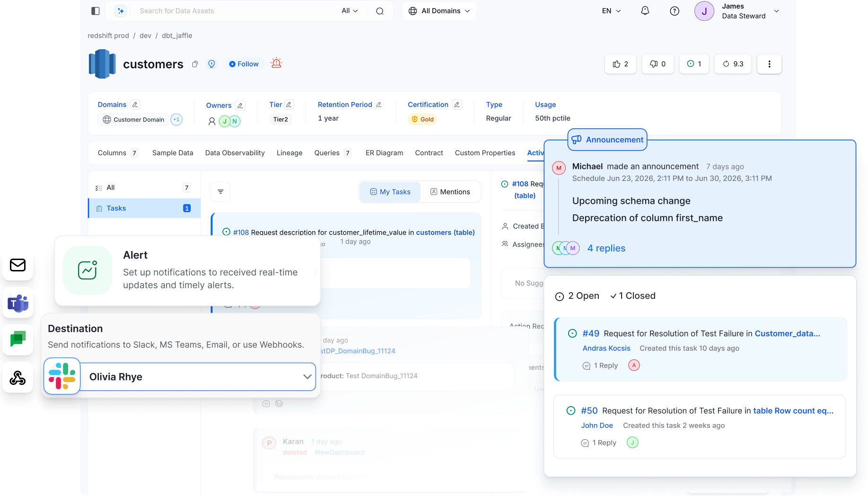Screen dimensions: 868x496
Task: Select the Tasks feed filter
Action: coord(144,208)
